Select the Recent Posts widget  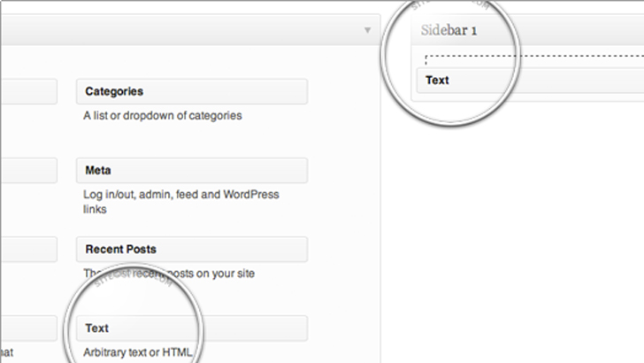(x=192, y=250)
